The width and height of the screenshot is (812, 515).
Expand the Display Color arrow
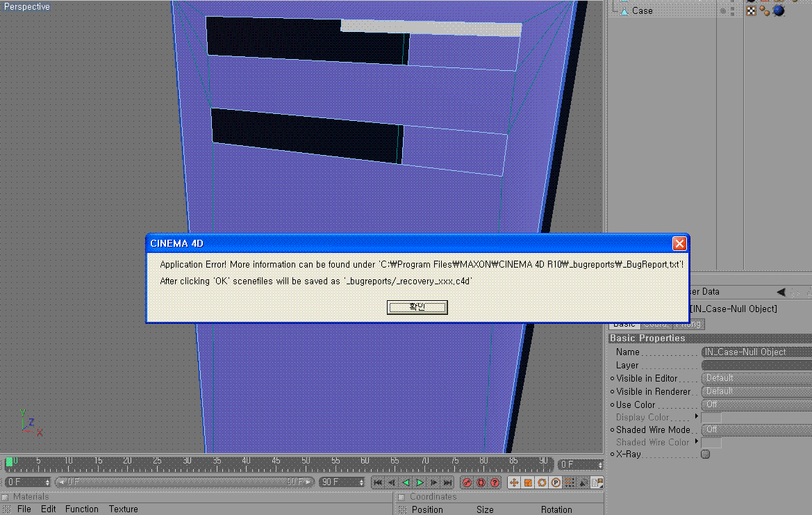coord(697,416)
